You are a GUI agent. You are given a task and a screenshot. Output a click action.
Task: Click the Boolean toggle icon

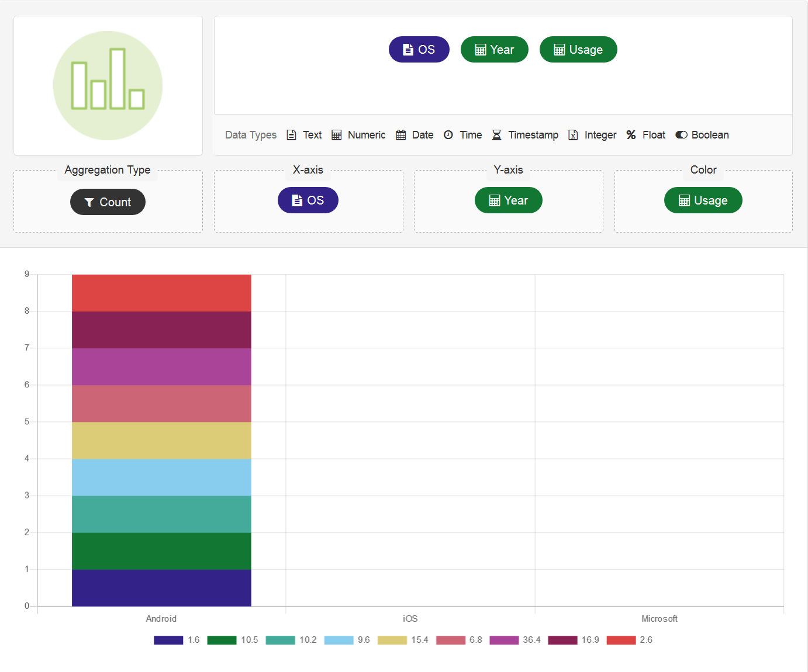click(x=681, y=135)
